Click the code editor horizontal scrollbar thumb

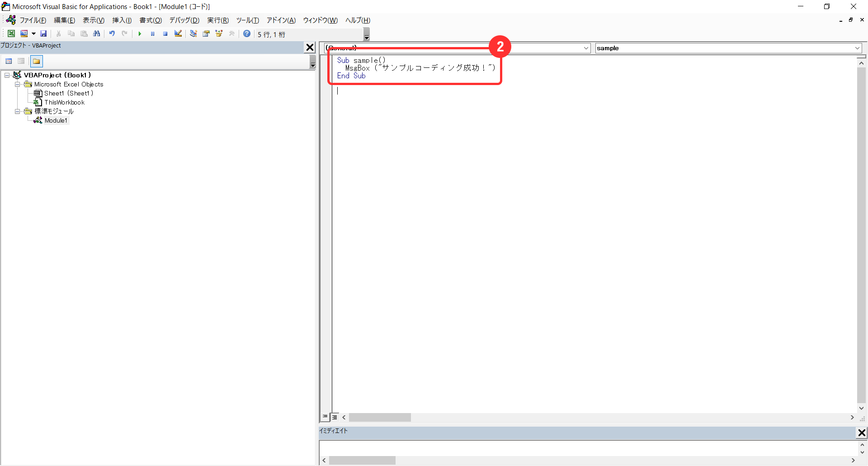380,417
